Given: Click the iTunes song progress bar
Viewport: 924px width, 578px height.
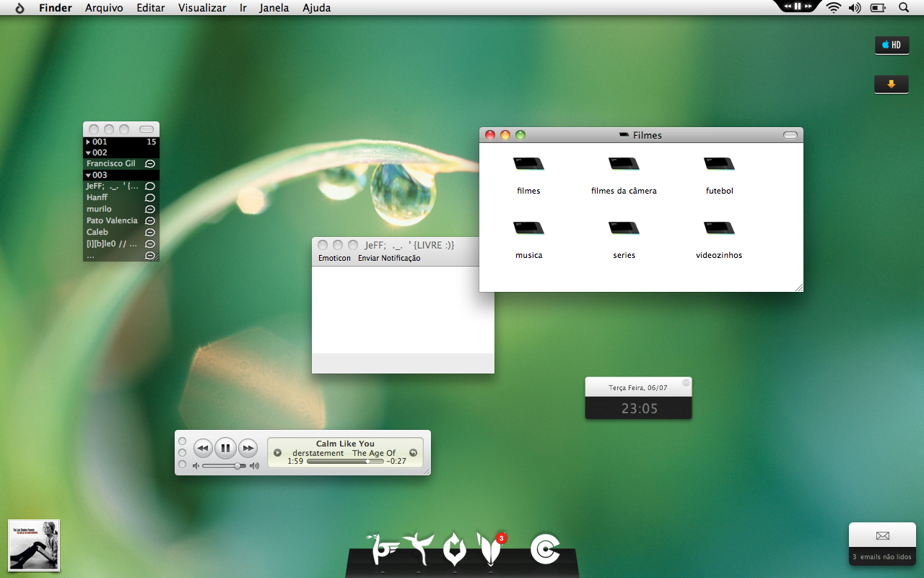Looking at the screenshot, I should (x=345, y=461).
